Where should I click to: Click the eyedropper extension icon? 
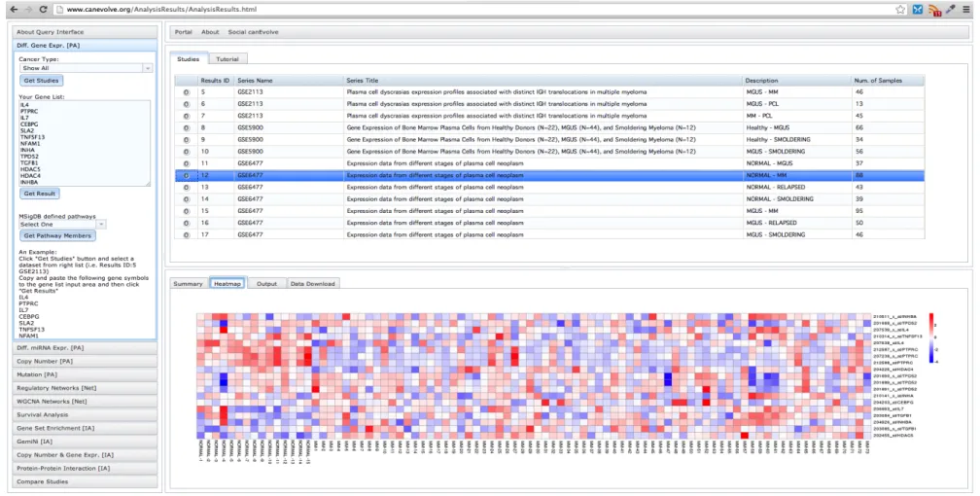click(x=951, y=10)
